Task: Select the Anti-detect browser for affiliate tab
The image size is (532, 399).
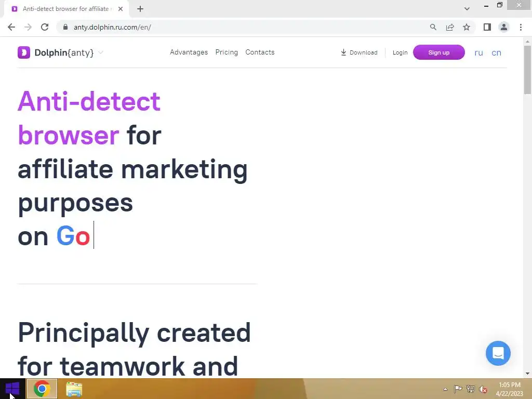Action: (67, 9)
